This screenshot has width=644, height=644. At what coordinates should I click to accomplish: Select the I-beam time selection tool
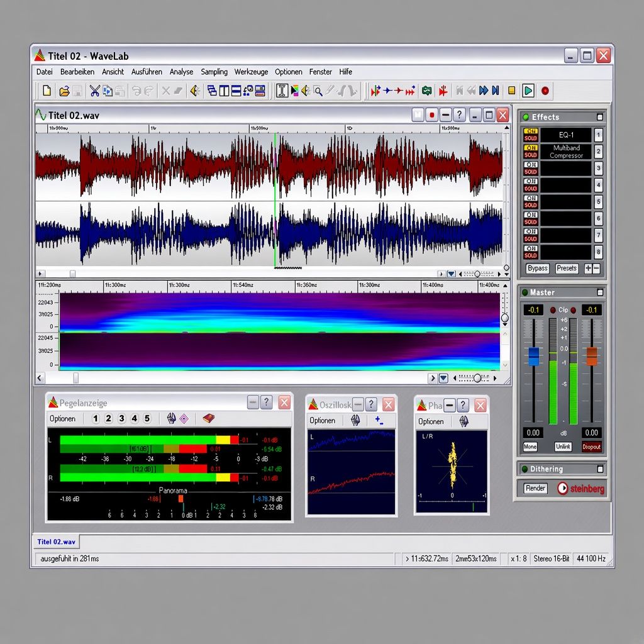282,91
